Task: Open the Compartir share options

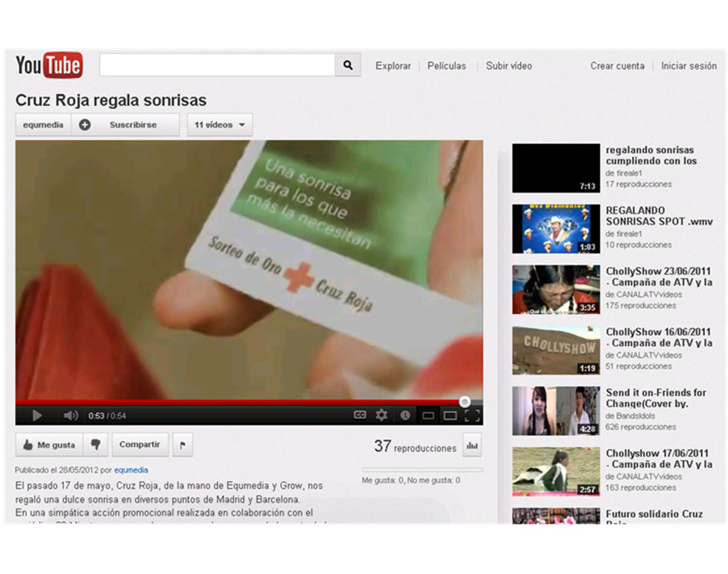Action: point(140,445)
